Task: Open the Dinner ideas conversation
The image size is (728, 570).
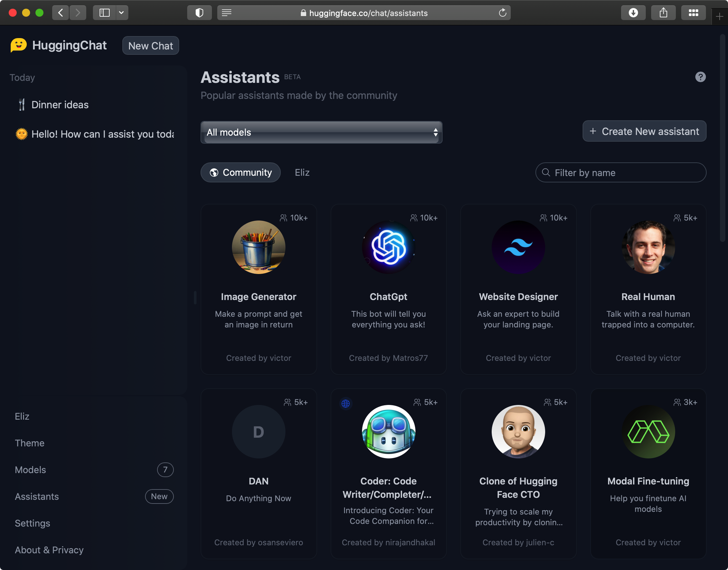Action: click(93, 105)
